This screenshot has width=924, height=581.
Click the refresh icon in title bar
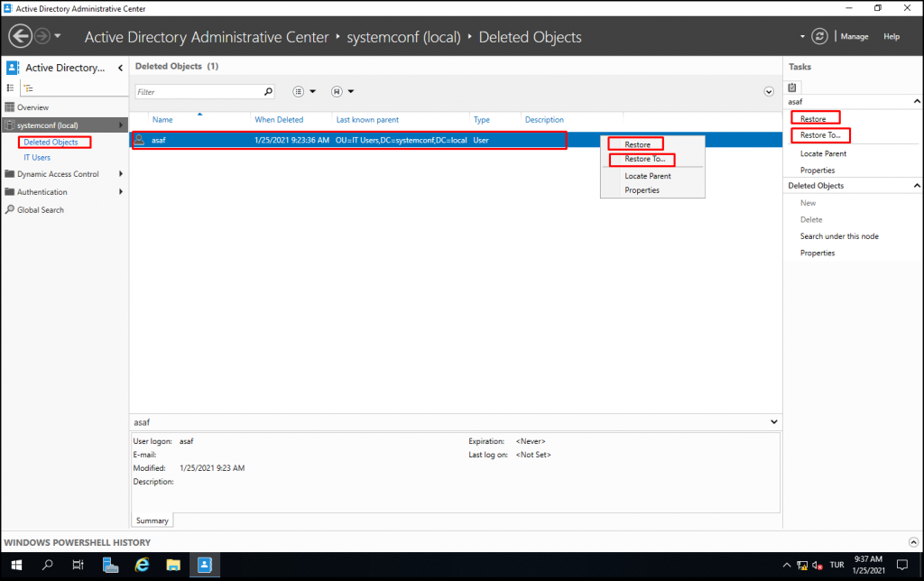pyautogui.click(x=819, y=36)
